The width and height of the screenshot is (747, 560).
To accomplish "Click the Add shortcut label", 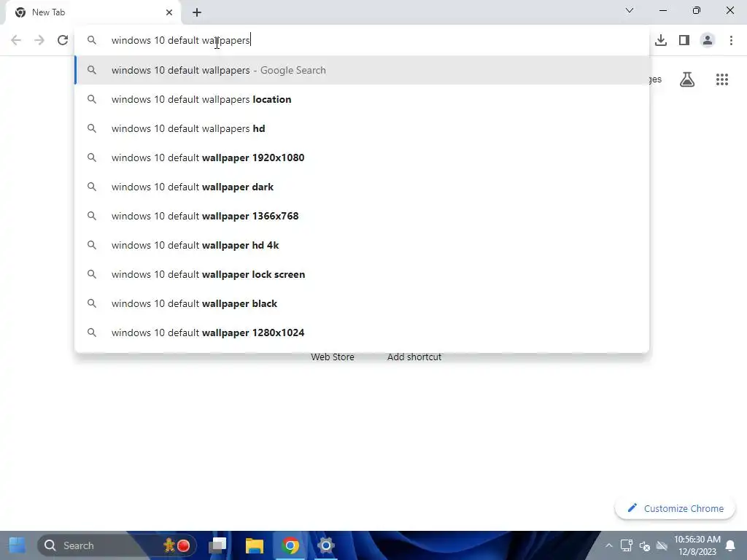I will click(x=414, y=357).
